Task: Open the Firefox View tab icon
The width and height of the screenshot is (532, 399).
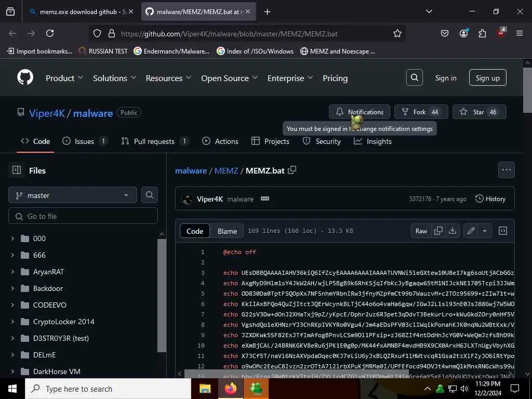Action: pyautogui.click(x=10, y=11)
